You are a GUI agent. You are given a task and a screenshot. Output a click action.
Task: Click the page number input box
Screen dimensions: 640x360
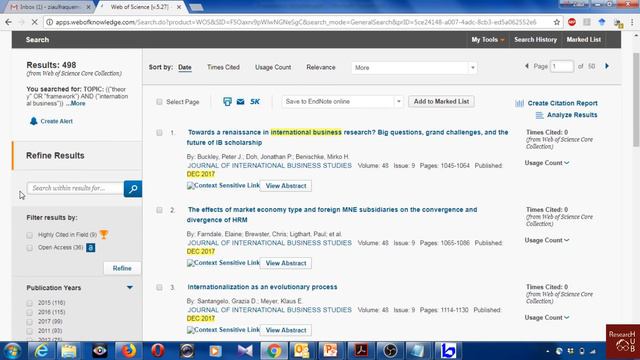562,66
